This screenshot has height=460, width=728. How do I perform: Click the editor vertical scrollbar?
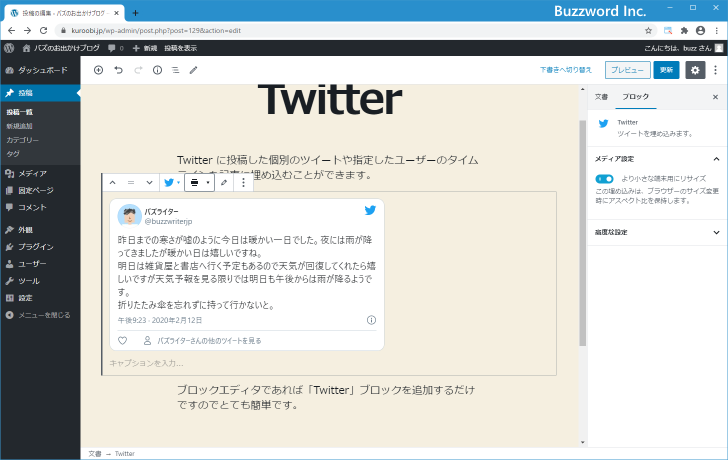click(583, 233)
